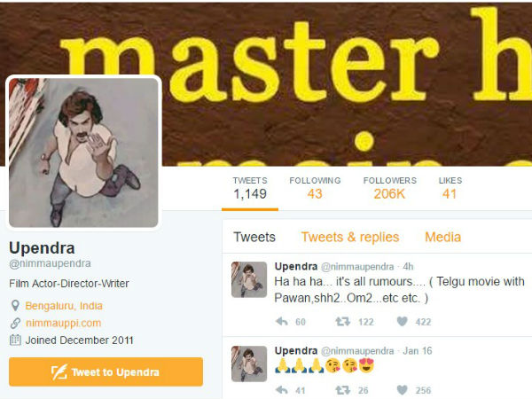The width and height of the screenshot is (532, 399).
Task: Click the Tweet to Upendra button
Action: [106, 372]
